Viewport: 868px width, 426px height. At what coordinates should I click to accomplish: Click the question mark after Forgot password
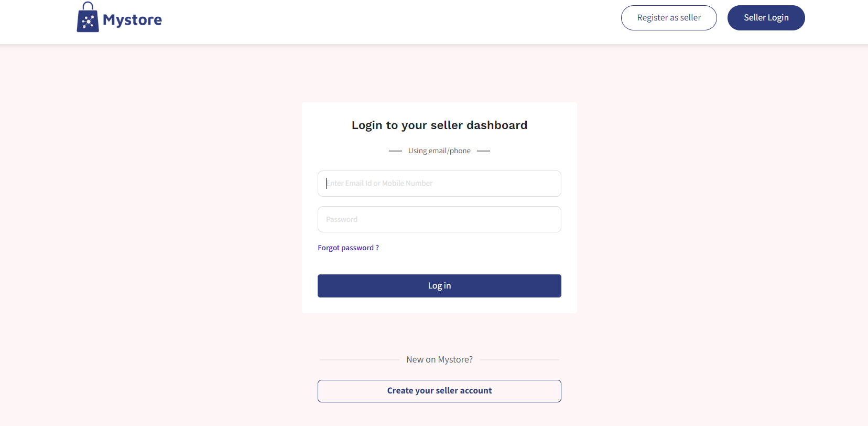(377, 248)
